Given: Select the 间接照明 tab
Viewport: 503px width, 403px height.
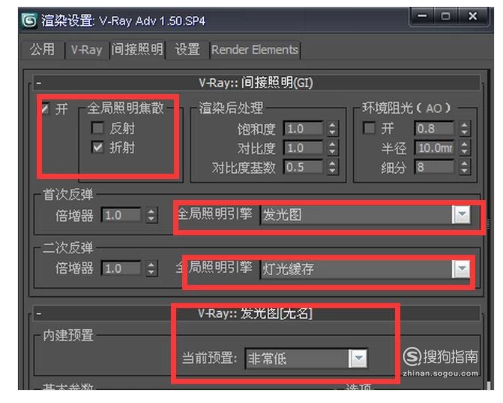Looking at the screenshot, I should (137, 50).
